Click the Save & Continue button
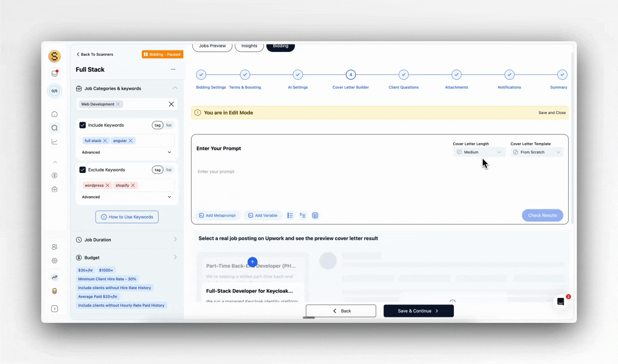 click(x=418, y=311)
